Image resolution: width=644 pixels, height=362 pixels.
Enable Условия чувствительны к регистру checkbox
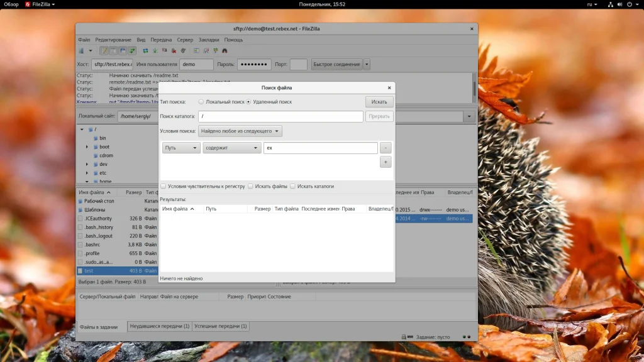pos(164,186)
